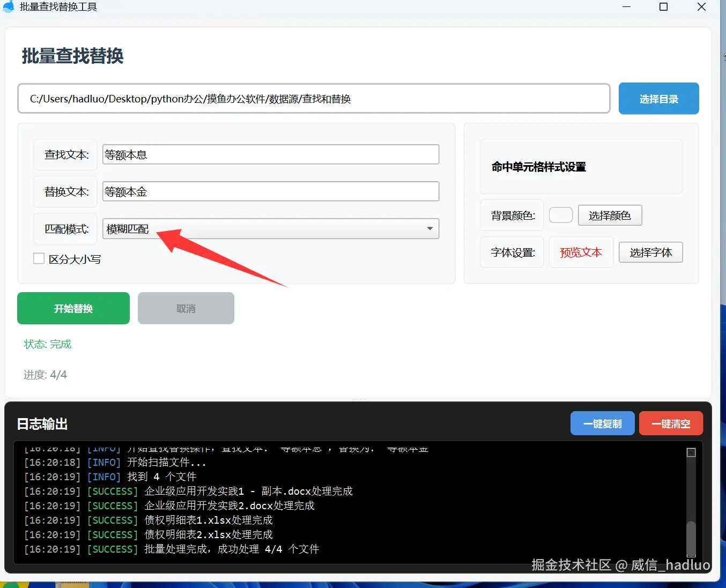Click the 选择字体 button
The height and width of the screenshot is (588, 726).
pyautogui.click(x=650, y=252)
